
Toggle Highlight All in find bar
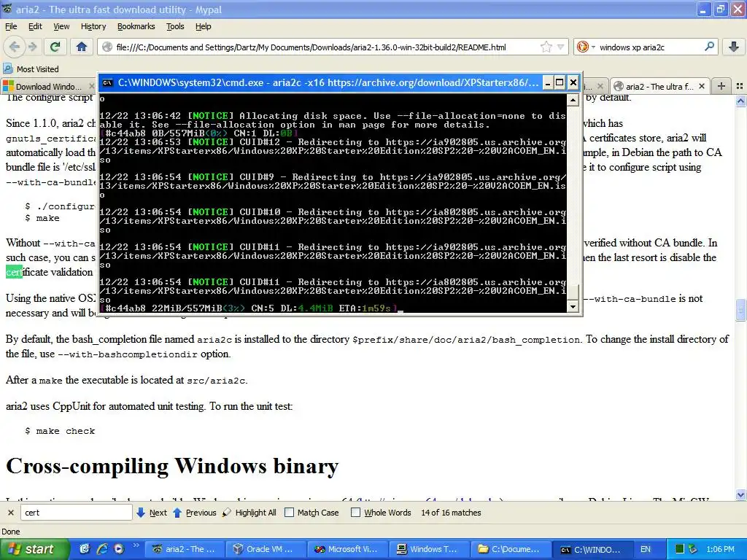pyautogui.click(x=249, y=513)
